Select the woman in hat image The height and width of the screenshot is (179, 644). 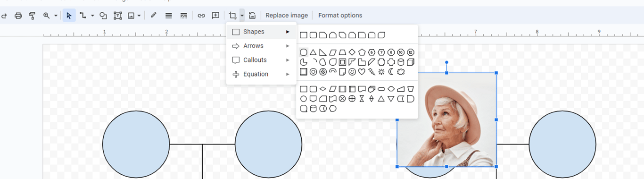446,120
